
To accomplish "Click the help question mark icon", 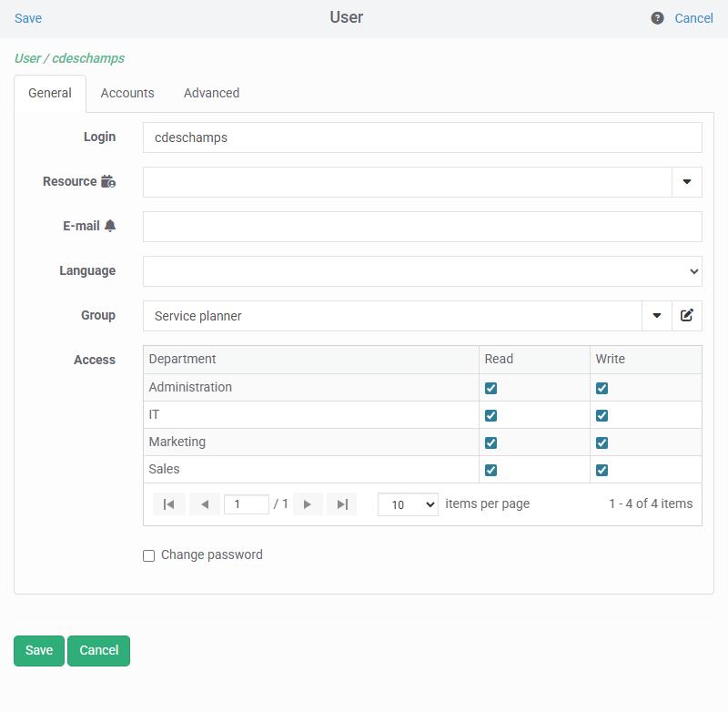I will [657, 18].
